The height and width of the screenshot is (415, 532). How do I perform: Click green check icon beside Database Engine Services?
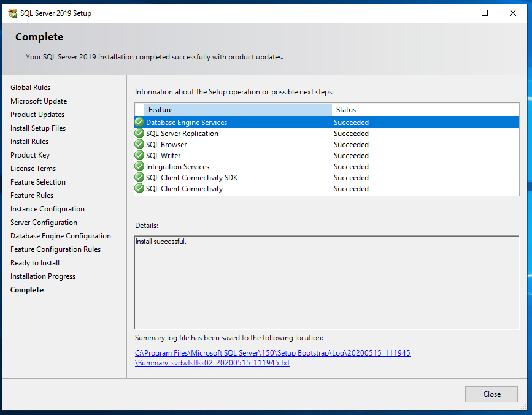[x=139, y=122]
